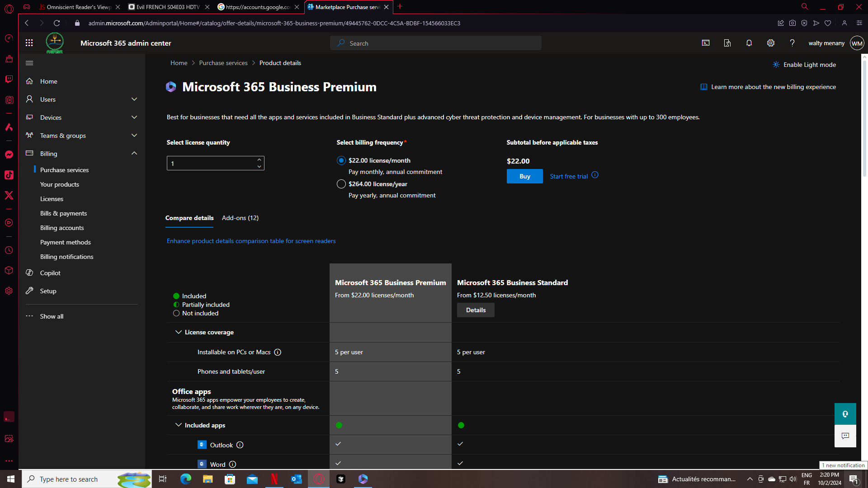Open X in Opera sidebar
This screenshot has width=868, height=488.
[x=9, y=195]
